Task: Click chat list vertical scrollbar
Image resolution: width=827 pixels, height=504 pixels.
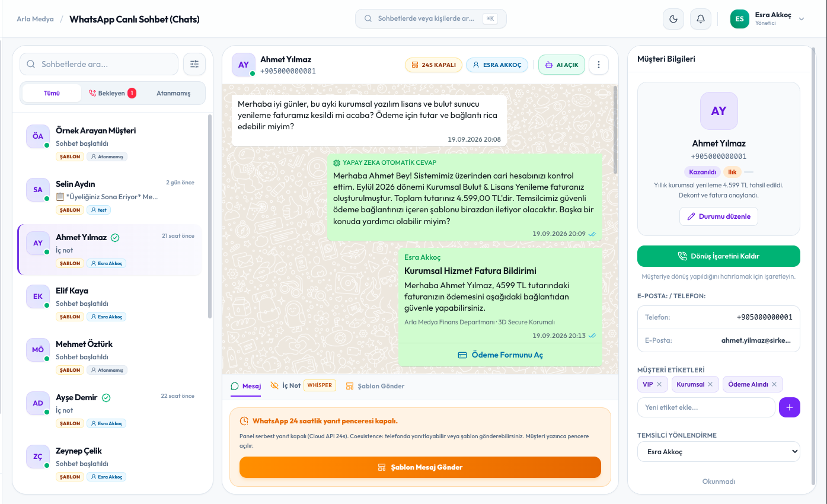Action: click(209, 216)
